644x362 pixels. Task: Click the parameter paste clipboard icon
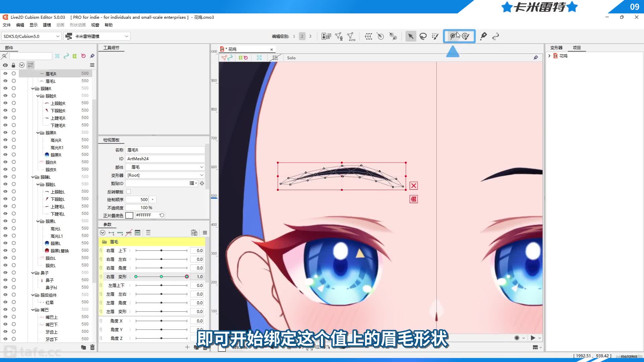tap(194, 233)
